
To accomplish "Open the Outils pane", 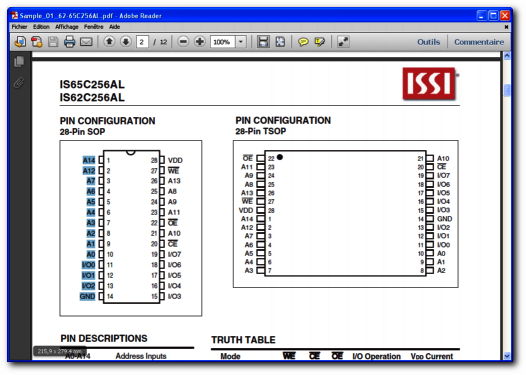I will (x=428, y=42).
